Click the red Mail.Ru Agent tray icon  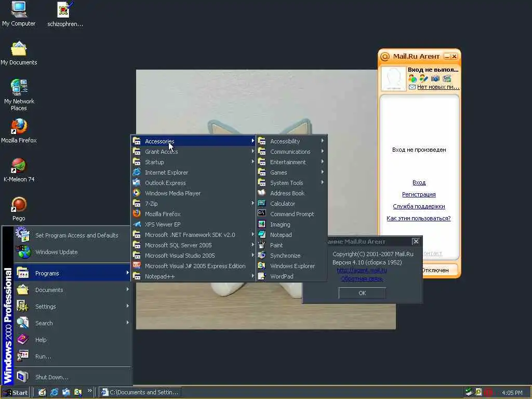(x=488, y=392)
